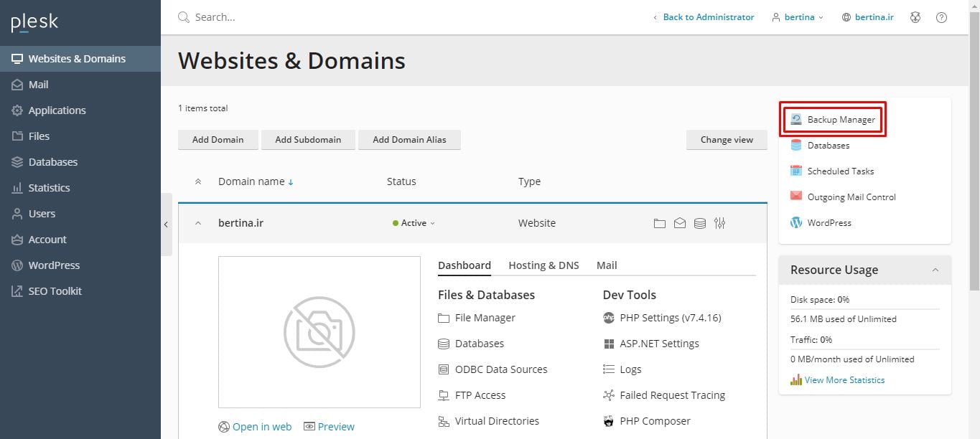The width and height of the screenshot is (980, 439).
Task: Open FTP Access
Action: point(472,395)
